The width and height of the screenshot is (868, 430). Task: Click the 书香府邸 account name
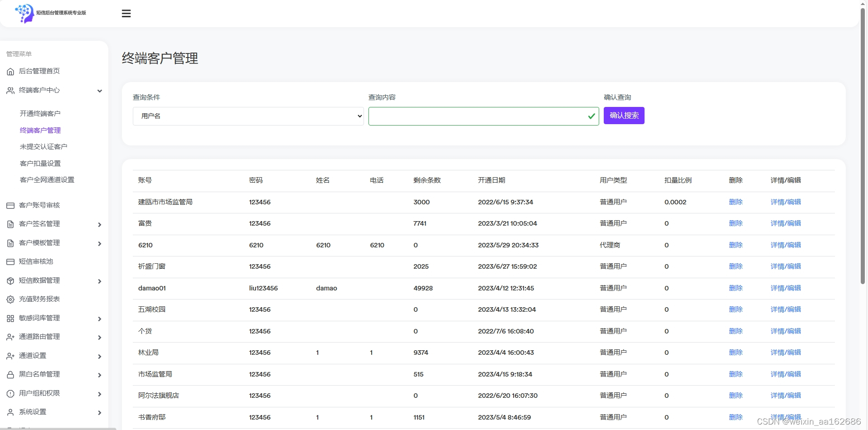(152, 417)
